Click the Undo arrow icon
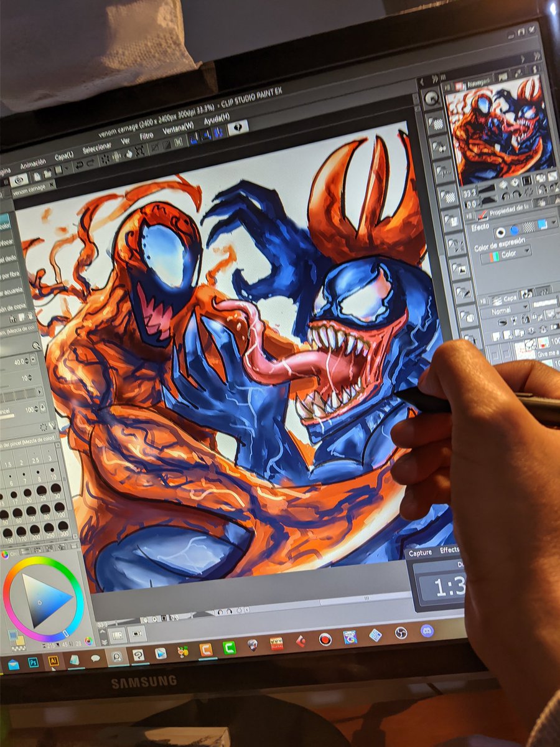The image size is (560, 747). pyautogui.click(x=78, y=166)
